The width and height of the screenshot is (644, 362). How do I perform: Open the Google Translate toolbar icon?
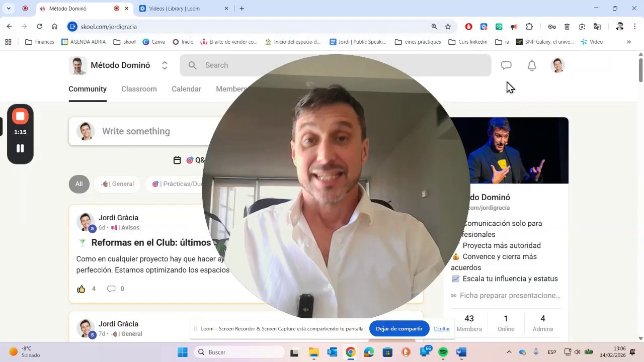coord(597,27)
